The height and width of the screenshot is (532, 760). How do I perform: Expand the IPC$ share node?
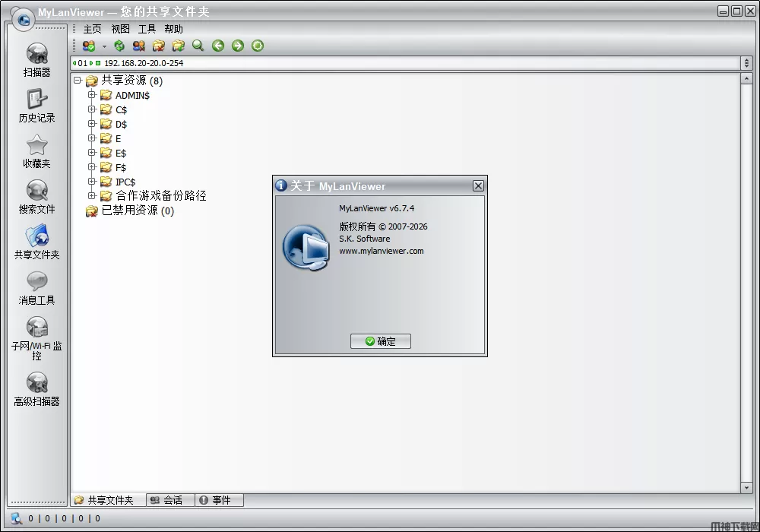click(x=92, y=181)
